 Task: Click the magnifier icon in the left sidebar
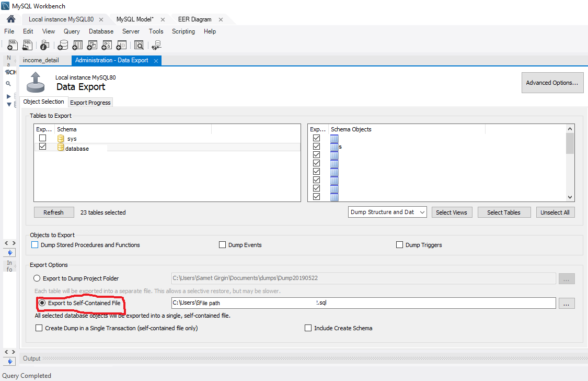(x=8, y=84)
